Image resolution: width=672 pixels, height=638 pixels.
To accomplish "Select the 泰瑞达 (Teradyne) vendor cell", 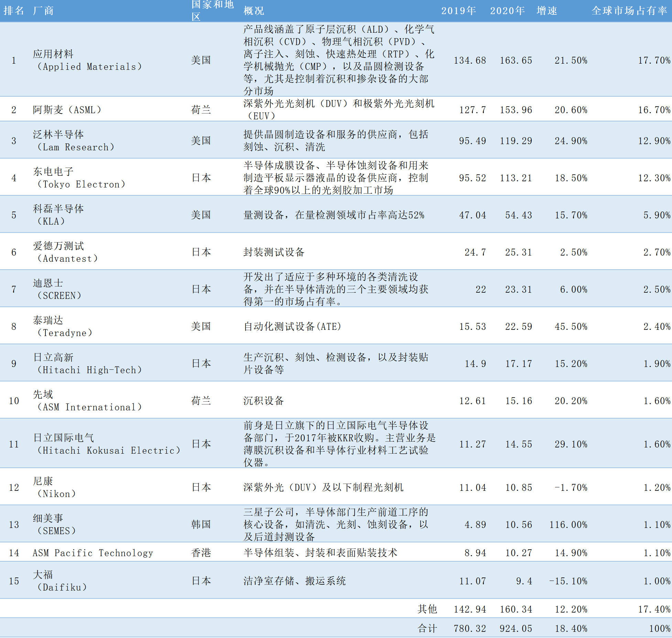I will point(63,326).
